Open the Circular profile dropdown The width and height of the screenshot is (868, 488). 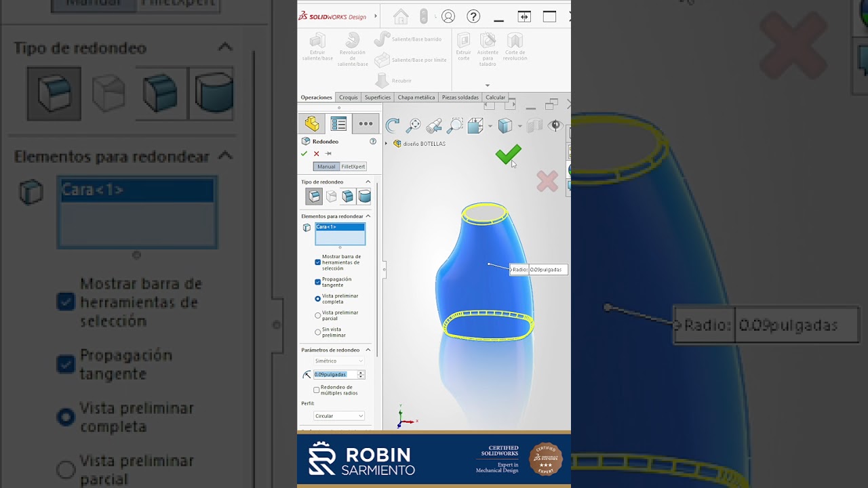[339, 416]
